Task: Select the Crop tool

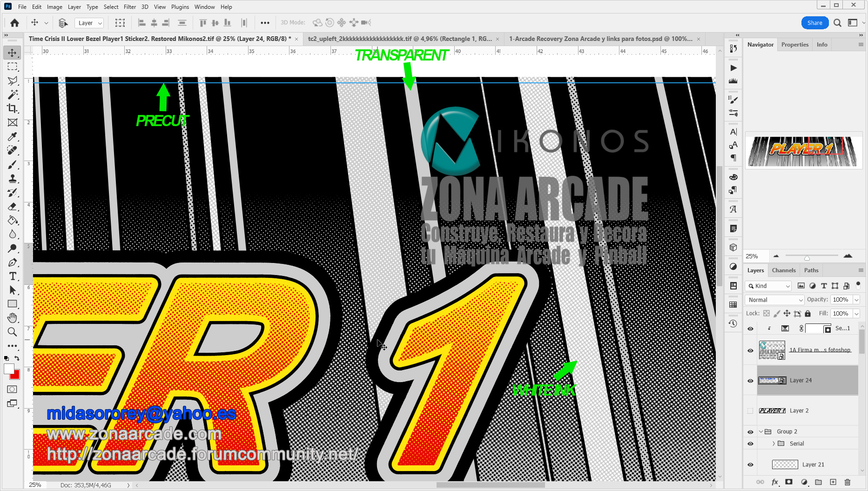Action: [x=13, y=108]
